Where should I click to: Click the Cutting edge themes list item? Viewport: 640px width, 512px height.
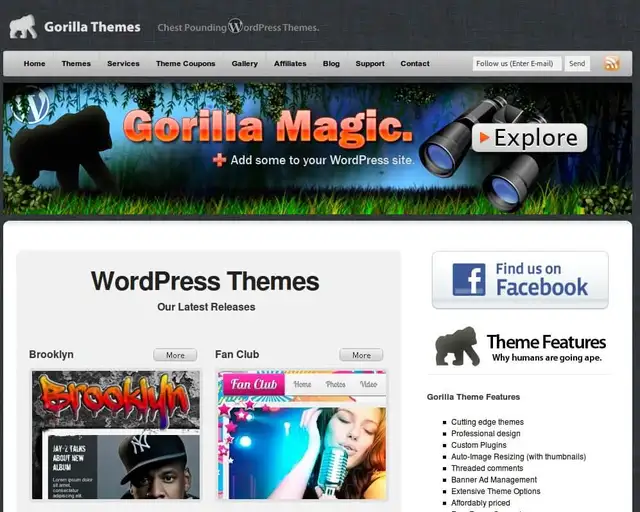point(487,422)
